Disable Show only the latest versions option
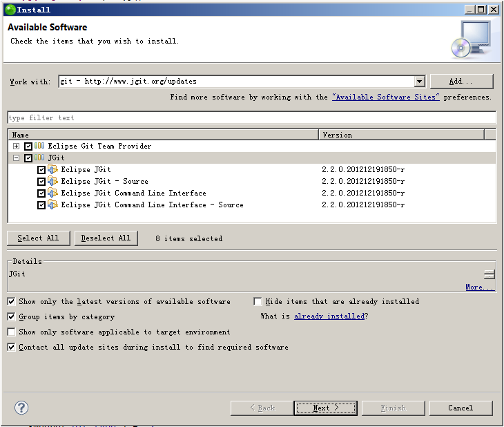Screen dimensions: 504x427 pos(11,301)
